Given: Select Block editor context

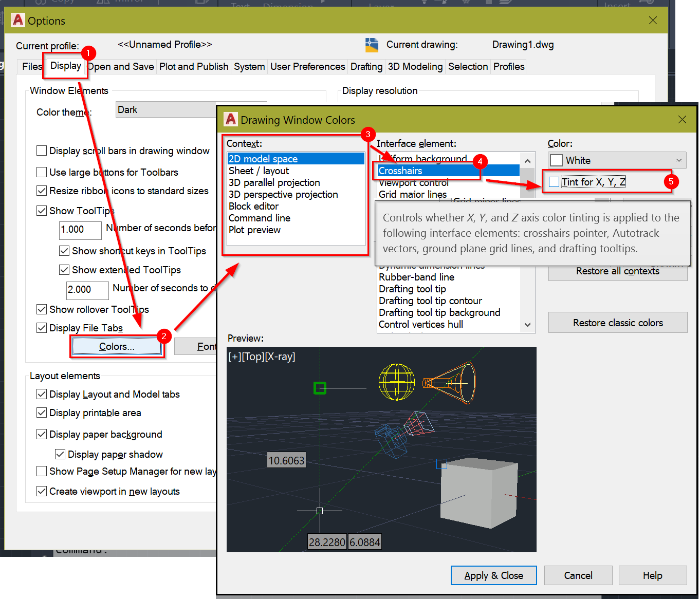Looking at the screenshot, I should 296,206.
